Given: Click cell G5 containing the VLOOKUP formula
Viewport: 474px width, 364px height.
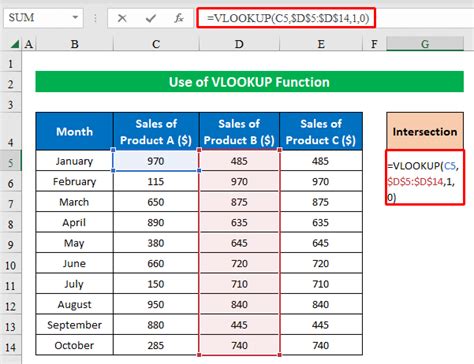Looking at the screenshot, I should [x=425, y=177].
